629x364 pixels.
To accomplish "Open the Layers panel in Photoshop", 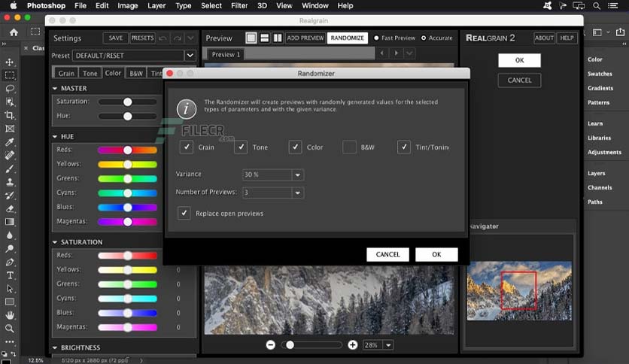I will pyautogui.click(x=596, y=173).
